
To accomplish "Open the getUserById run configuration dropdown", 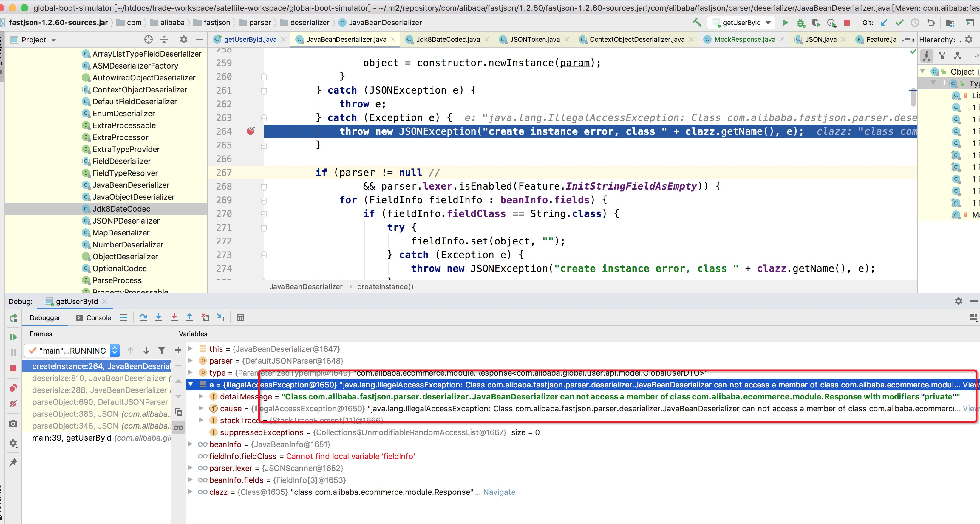I will click(741, 23).
